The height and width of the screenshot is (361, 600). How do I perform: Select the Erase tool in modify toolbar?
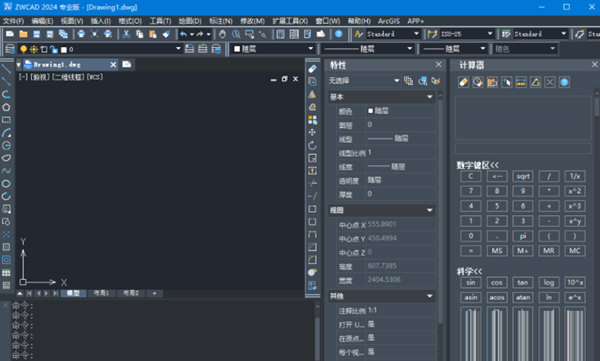point(312,69)
